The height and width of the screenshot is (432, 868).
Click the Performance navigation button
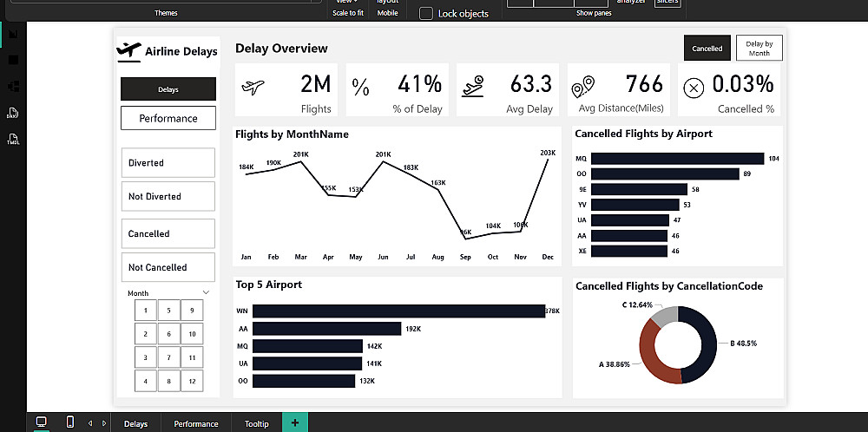click(168, 118)
